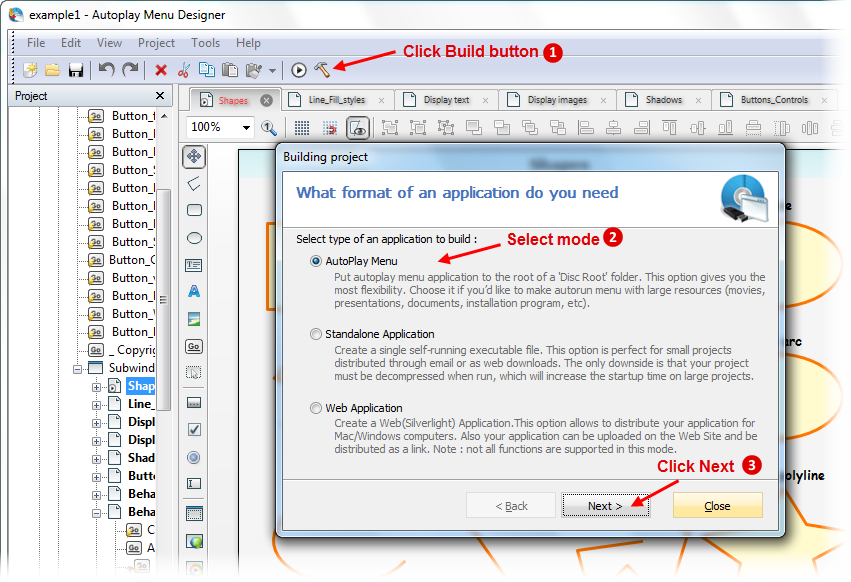Click the Close button in Building project dialog
Image resolution: width=851 pixels, height=582 pixels.
pos(717,506)
